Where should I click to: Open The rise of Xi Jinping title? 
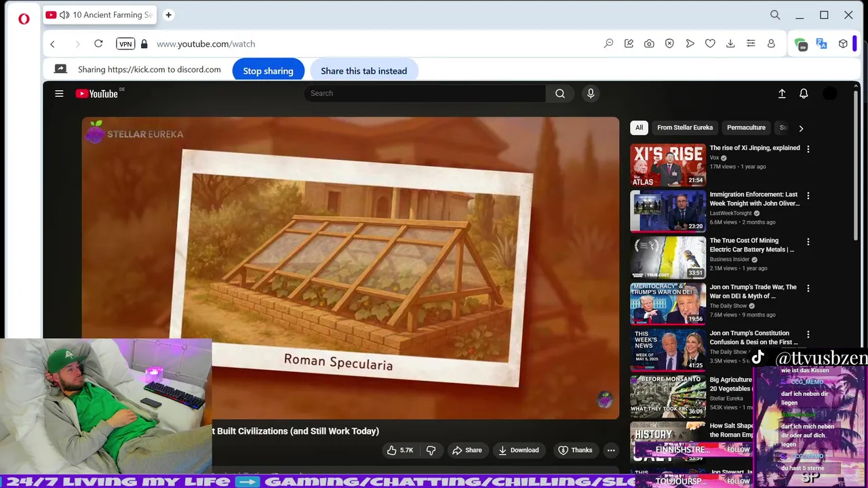pos(755,148)
